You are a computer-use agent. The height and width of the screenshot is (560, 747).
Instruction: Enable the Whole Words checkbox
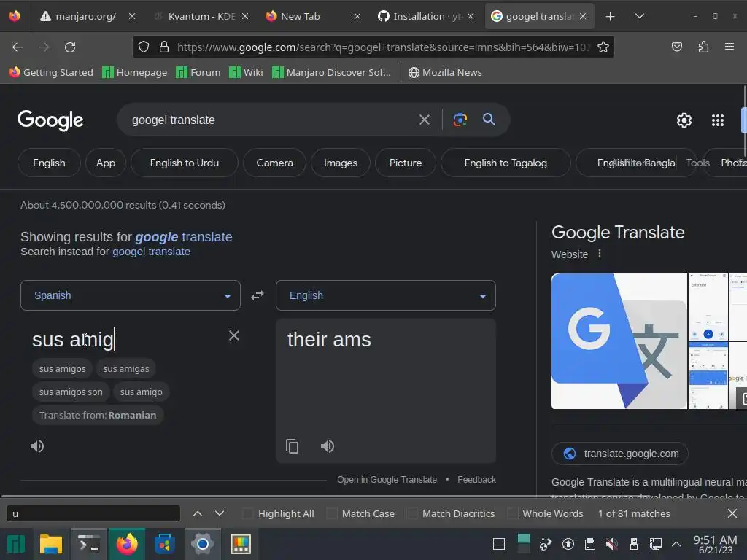click(x=511, y=513)
